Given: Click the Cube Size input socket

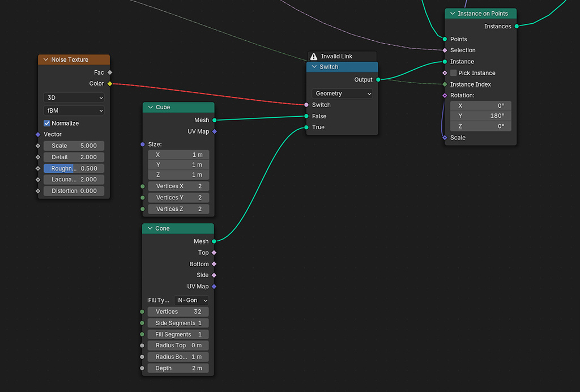Looking at the screenshot, I should coord(143,144).
